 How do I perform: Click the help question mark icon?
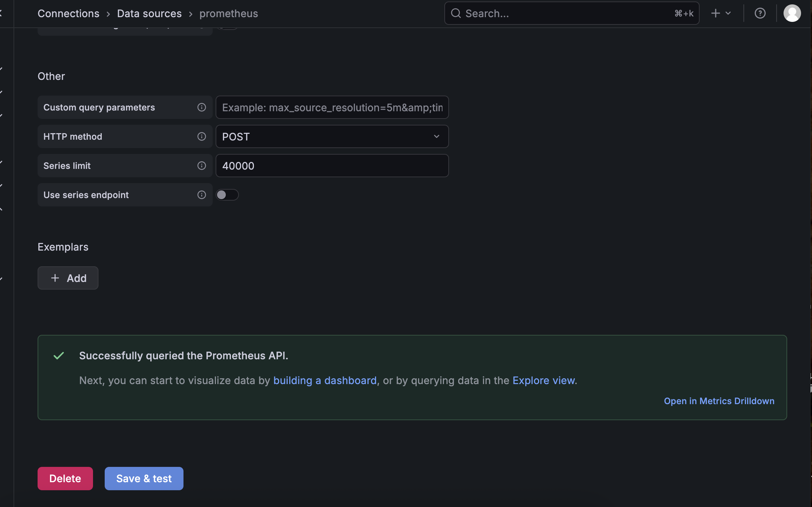pyautogui.click(x=760, y=13)
